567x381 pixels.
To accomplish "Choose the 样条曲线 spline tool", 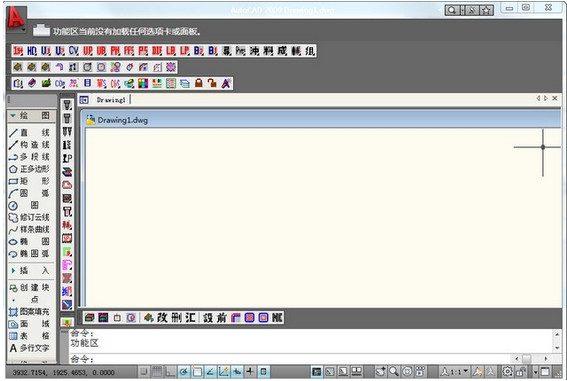I will (29, 230).
